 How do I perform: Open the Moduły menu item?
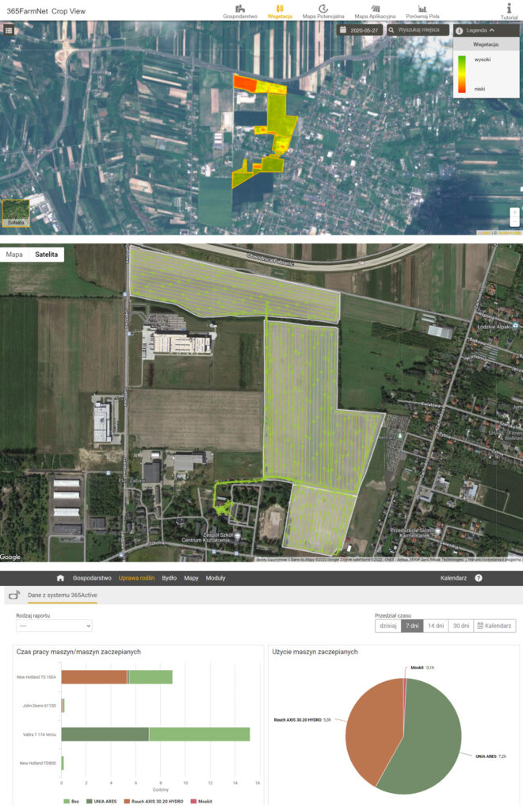pyautogui.click(x=216, y=578)
